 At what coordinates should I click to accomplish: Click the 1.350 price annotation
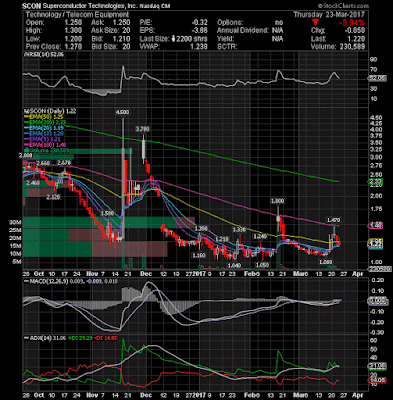(201, 229)
